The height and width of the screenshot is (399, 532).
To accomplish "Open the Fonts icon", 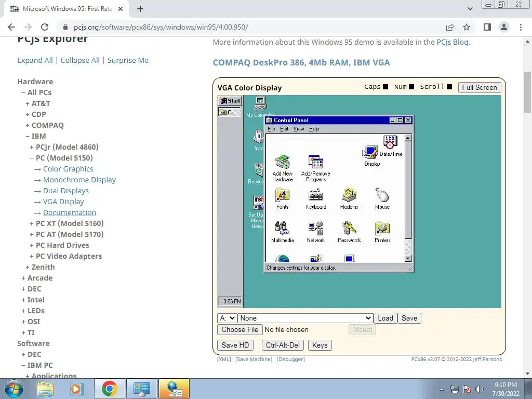I will point(282,199).
